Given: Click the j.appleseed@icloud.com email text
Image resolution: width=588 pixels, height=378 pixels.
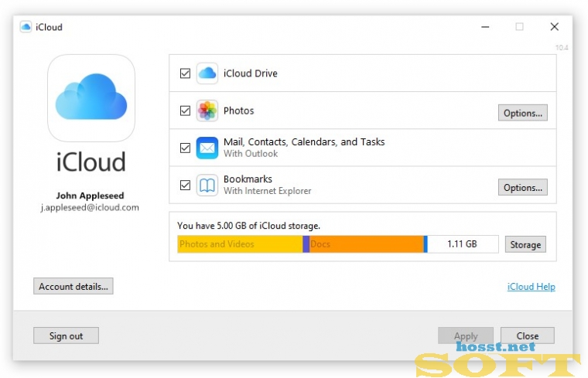Looking at the screenshot, I should 90,207.
